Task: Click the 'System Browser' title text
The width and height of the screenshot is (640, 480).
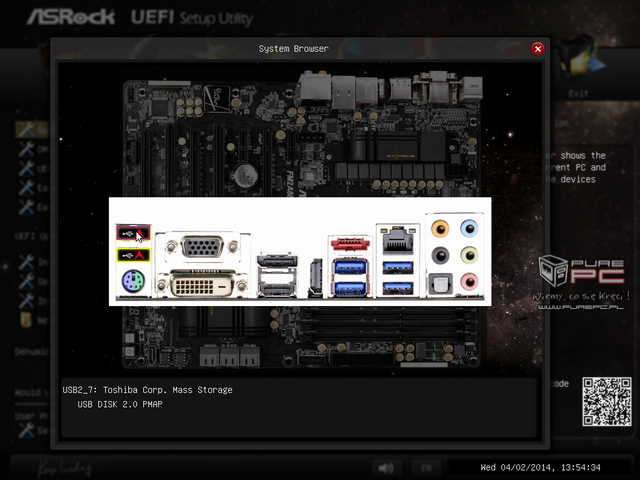Action: tap(293, 49)
